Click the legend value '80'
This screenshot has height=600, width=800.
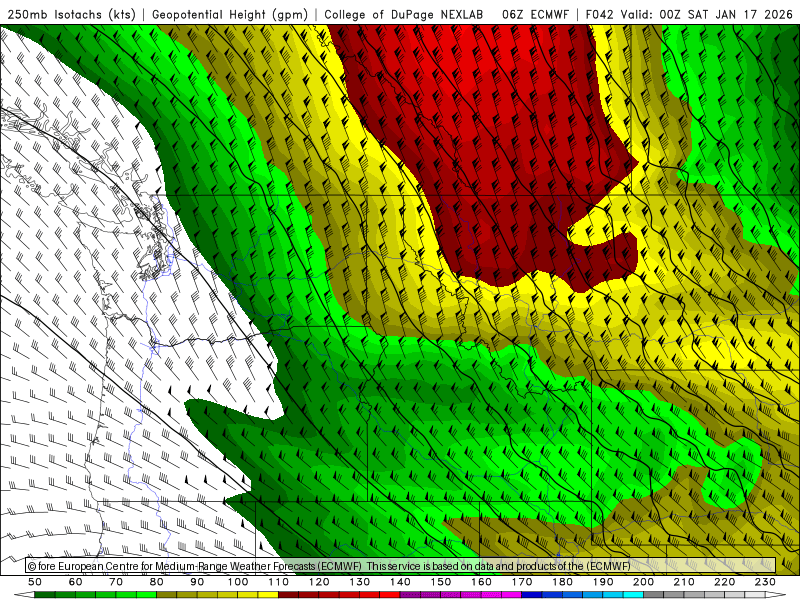(156, 582)
